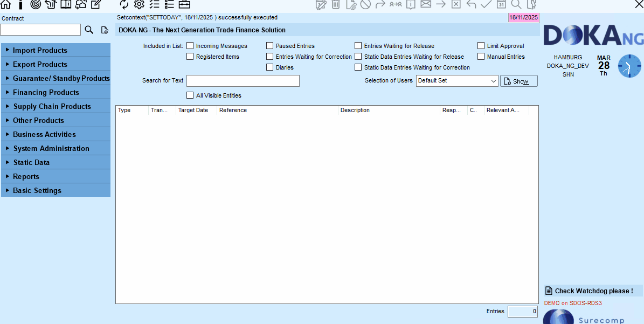Click the analog clock icon
The height and width of the screenshot is (324, 644).
[x=629, y=66]
